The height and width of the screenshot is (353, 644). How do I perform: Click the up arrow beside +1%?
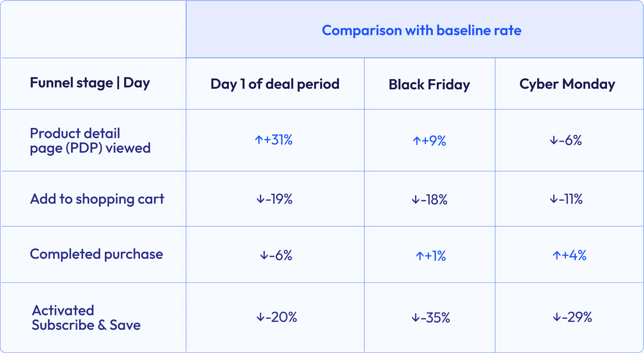tap(420, 256)
